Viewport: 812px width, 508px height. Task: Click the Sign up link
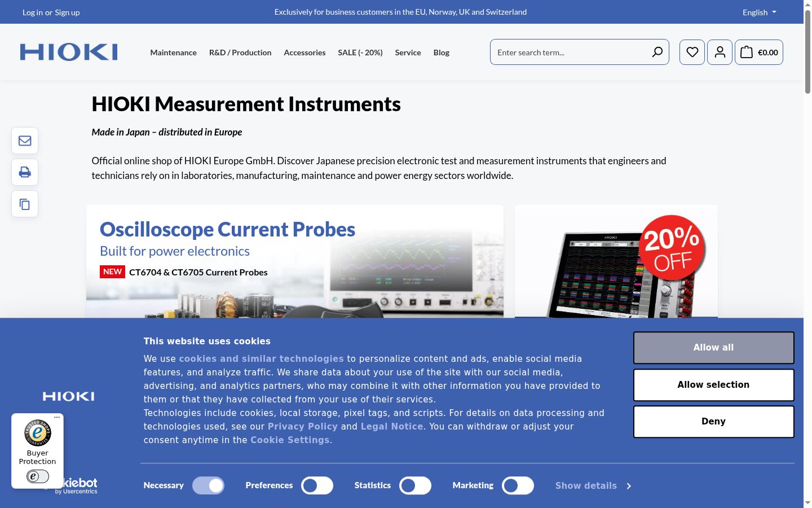(x=67, y=12)
